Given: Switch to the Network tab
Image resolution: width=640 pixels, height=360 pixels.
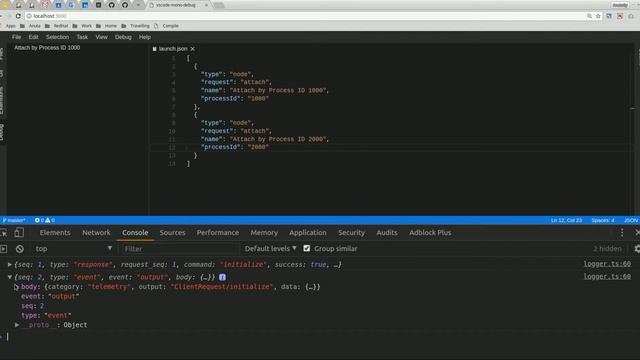Looking at the screenshot, I should pyautogui.click(x=96, y=233).
